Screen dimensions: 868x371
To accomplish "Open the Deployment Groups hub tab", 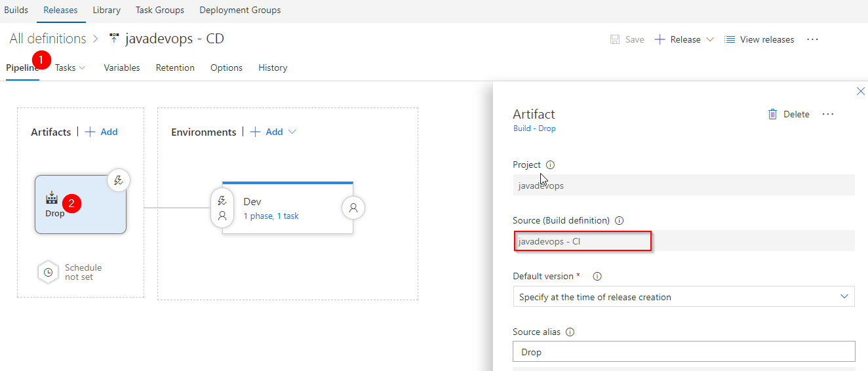I will [x=240, y=10].
